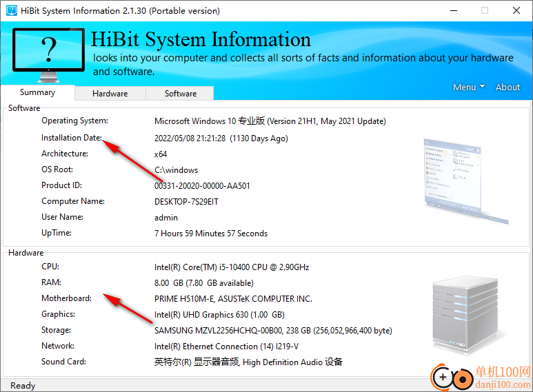Select the User Name label

click(x=62, y=217)
